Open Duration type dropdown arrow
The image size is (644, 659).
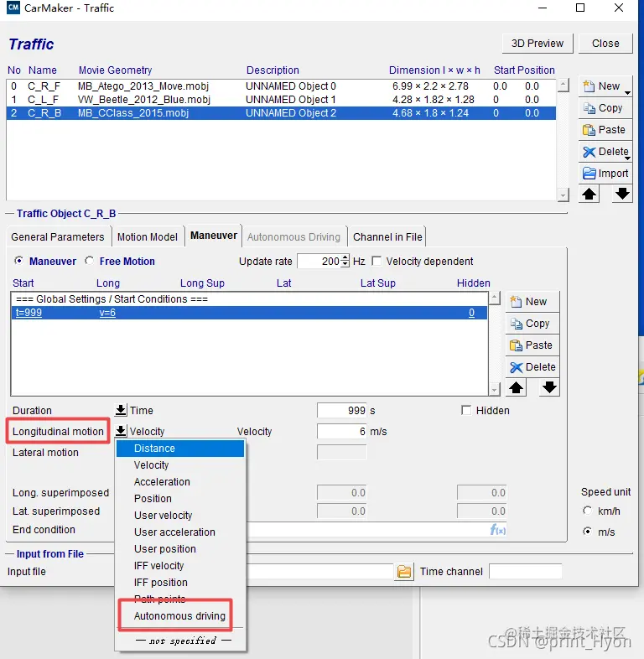(121, 410)
